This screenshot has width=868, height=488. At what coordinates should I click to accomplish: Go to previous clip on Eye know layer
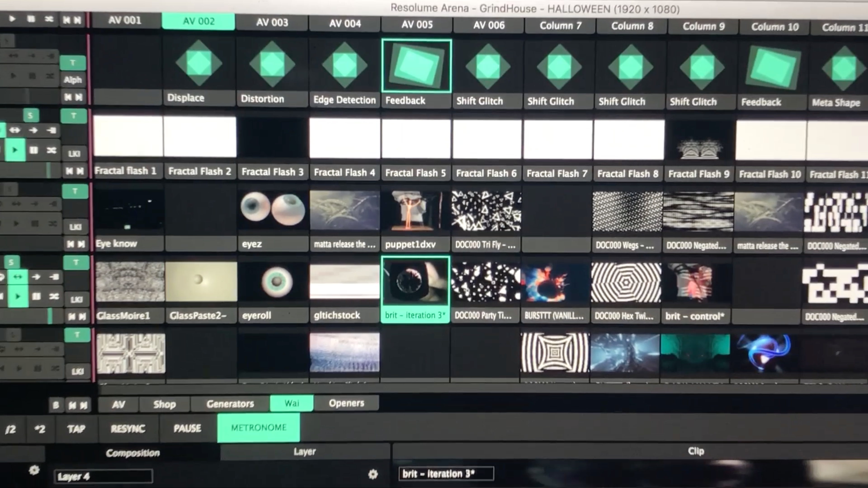pyautogui.click(x=71, y=244)
